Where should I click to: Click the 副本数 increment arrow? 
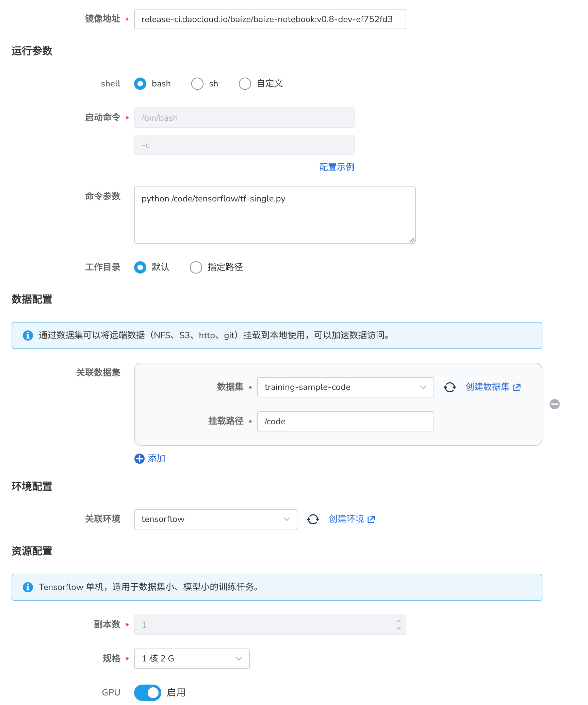click(398, 621)
